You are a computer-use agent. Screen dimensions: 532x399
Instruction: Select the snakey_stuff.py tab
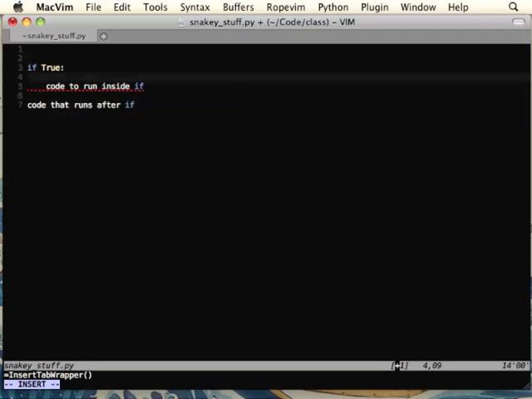point(54,36)
